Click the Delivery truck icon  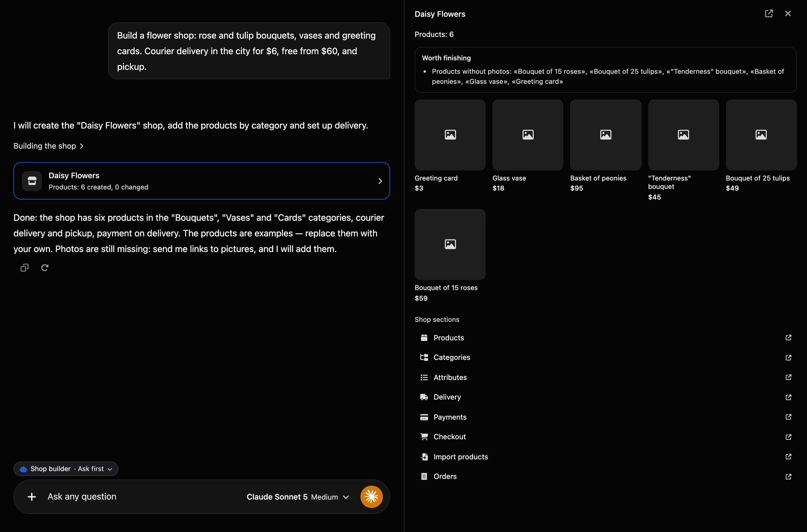424,397
